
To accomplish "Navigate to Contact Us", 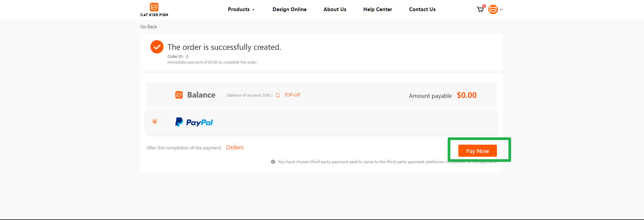I will pyautogui.click(x=422, y=9).
